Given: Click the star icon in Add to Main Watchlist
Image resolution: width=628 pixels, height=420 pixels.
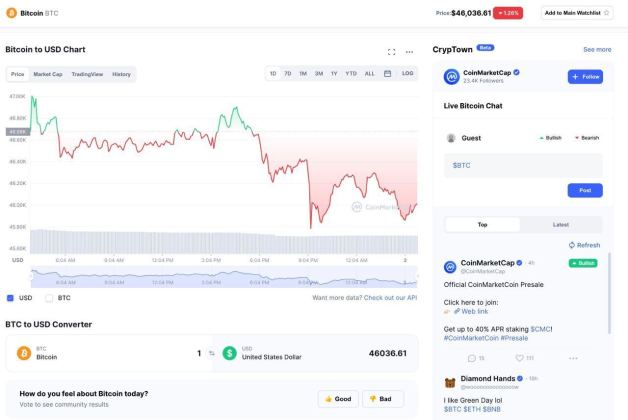Looking at the screenshot, I should 606,13.
